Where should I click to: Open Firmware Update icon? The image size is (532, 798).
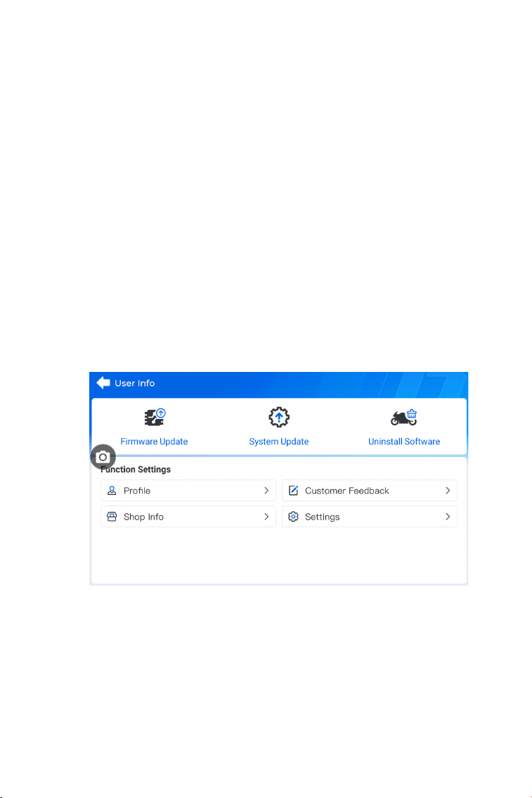(155, 418)
